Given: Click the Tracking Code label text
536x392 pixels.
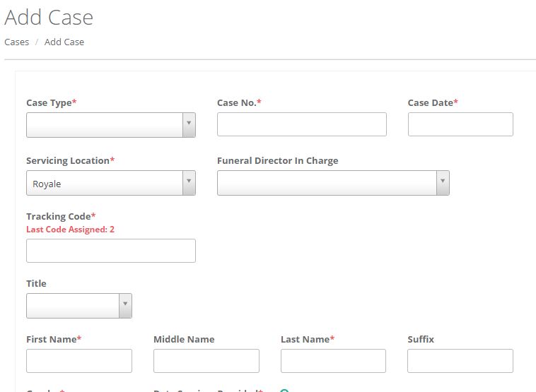Looking at the screenshot, I should 60,216.
